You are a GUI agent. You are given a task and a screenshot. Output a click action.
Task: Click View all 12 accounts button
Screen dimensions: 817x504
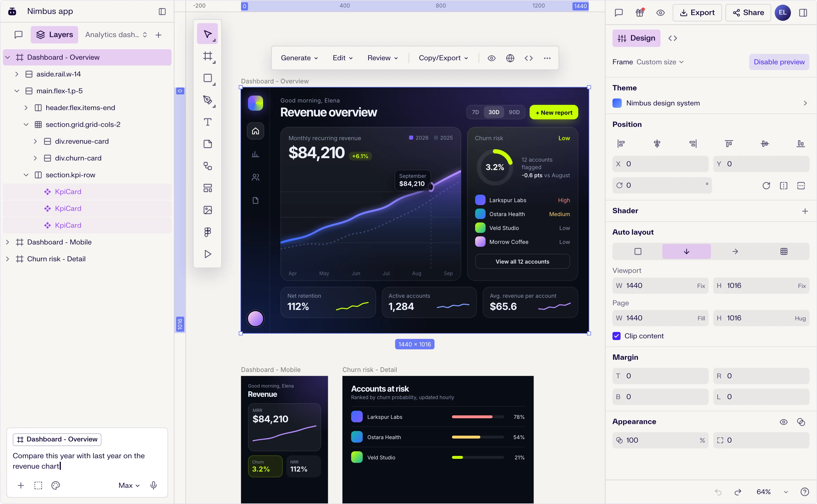522,262
